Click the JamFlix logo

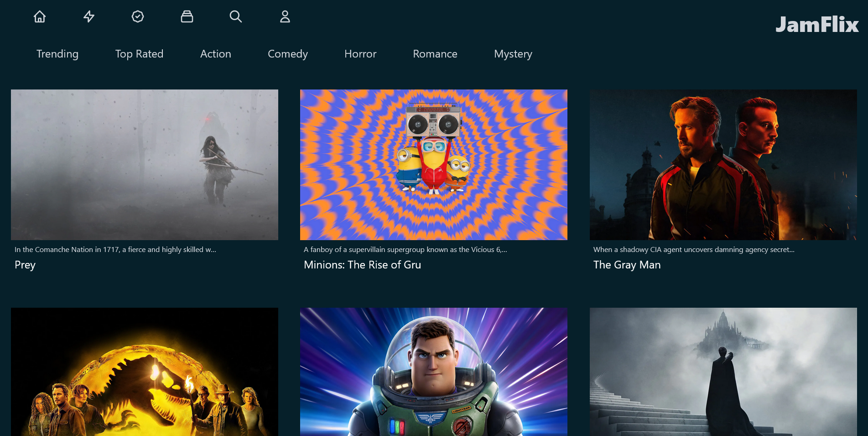pyautogui.click(x=817, y=25)
